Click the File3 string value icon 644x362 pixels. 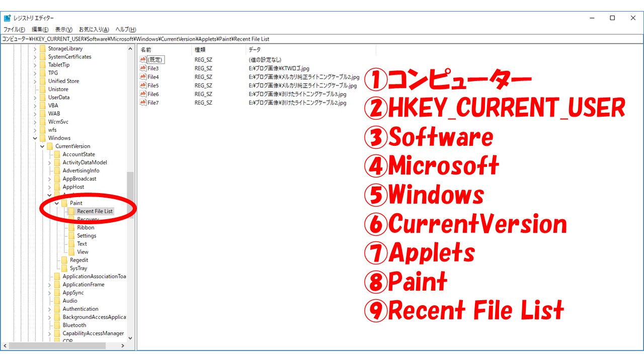point(143,68)
